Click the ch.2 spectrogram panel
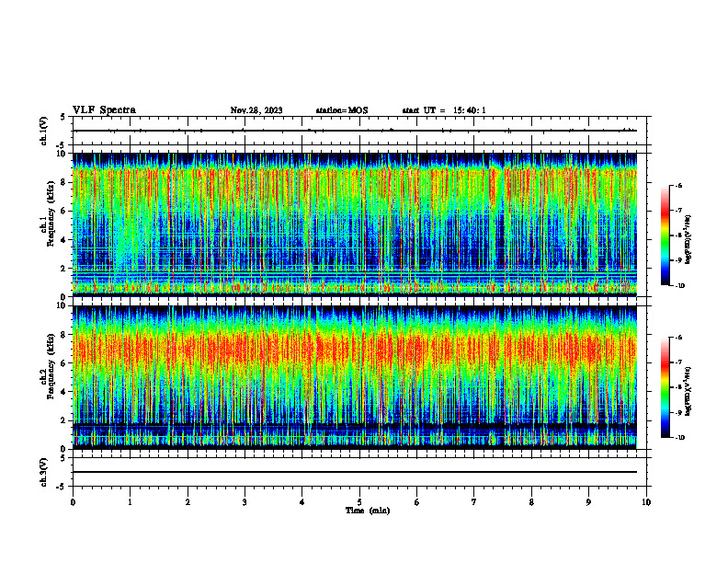The width and height of the screenshot is (728, 563). (355, 377)
